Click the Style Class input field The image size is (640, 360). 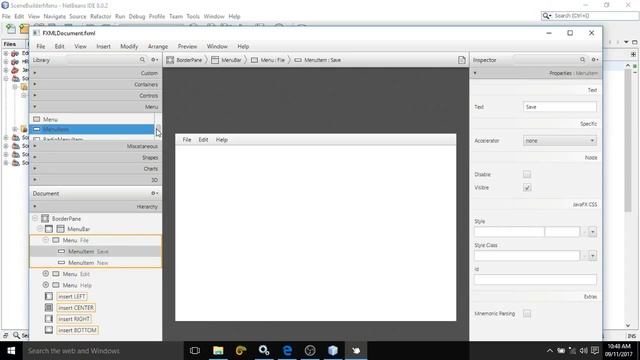click(x=527, y=256)
